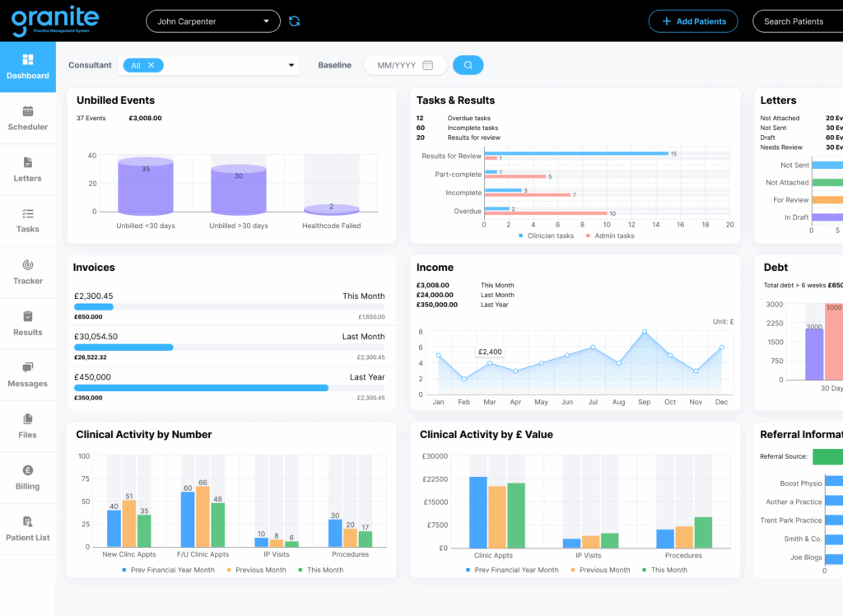Toggle Admin tasks legend item
The image size is (843, 616).
tap(610, 236)
